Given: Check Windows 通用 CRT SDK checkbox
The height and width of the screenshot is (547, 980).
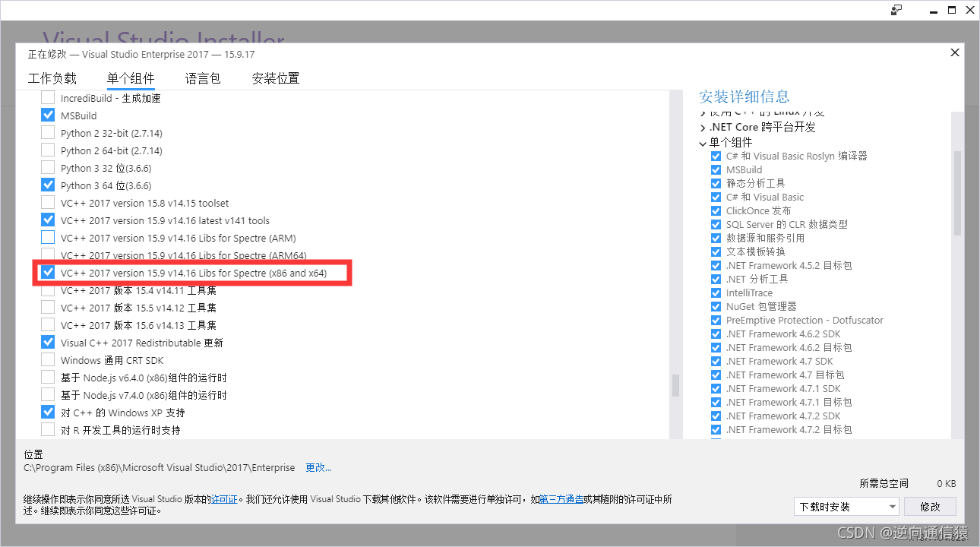Looking at the screenshot, I should pos(48,360).
